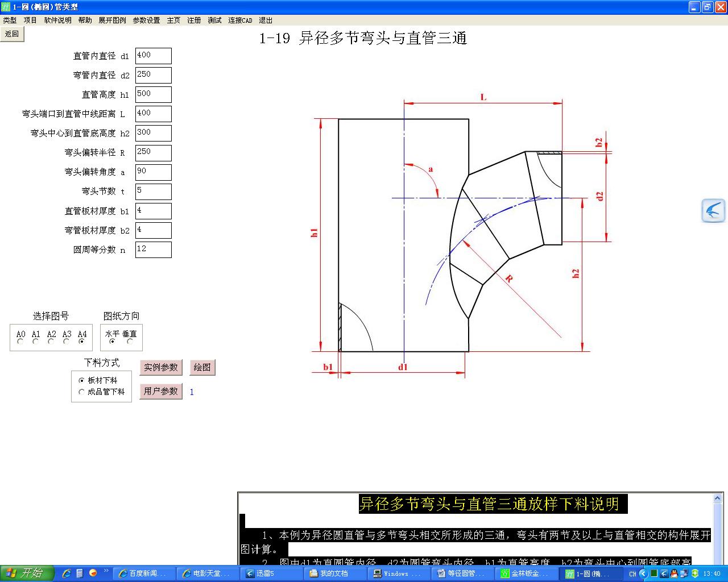Click the 弯头节数 t input field
728x582 pixels.
(x=153, y=191)
